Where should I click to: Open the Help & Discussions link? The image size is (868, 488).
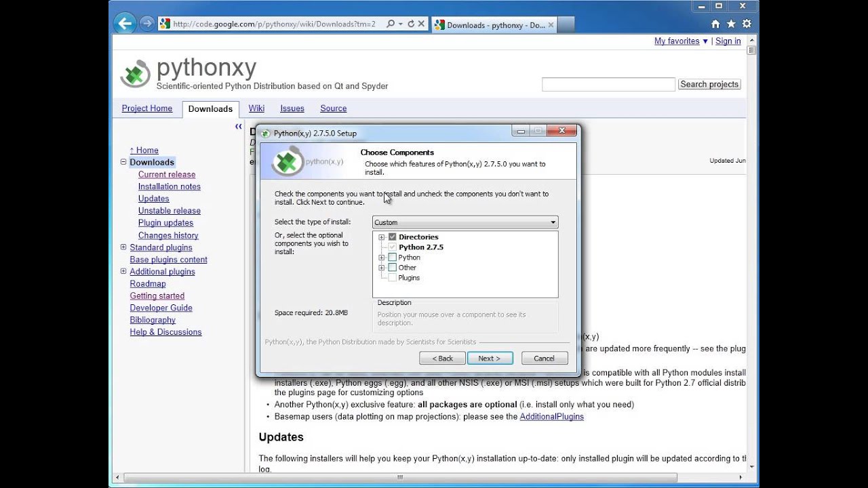click(x=165, y=332)
